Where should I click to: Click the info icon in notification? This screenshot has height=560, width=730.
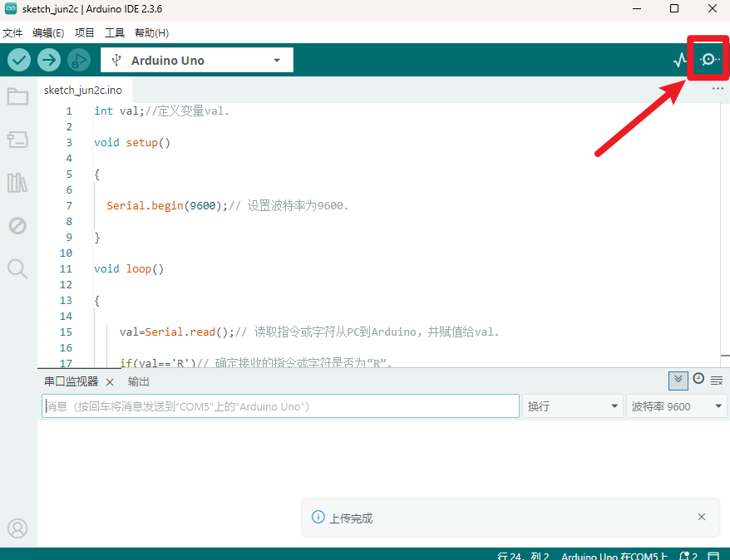click(318, 517)
